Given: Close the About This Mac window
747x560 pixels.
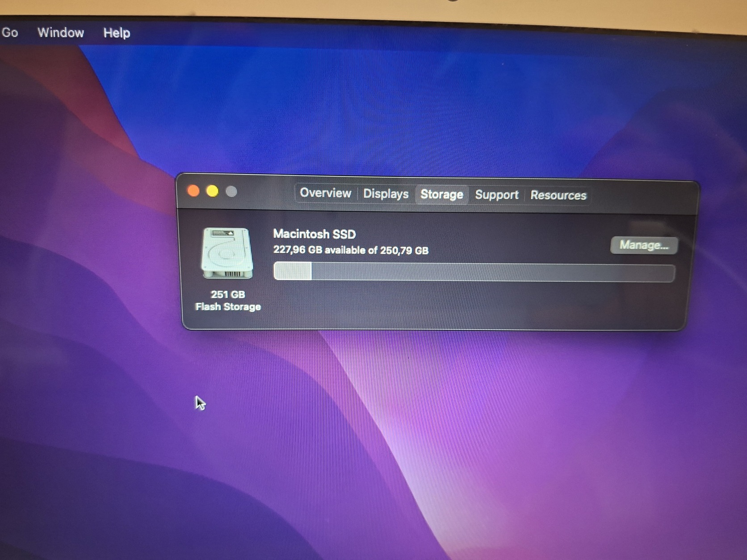Looking at the screenshot, I should pyautogui.click(x=193, y=191).
